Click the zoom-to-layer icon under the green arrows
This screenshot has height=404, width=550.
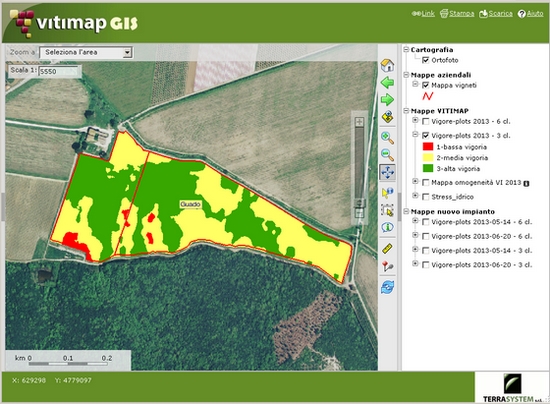pyautogui.click(x=387, y=117)
